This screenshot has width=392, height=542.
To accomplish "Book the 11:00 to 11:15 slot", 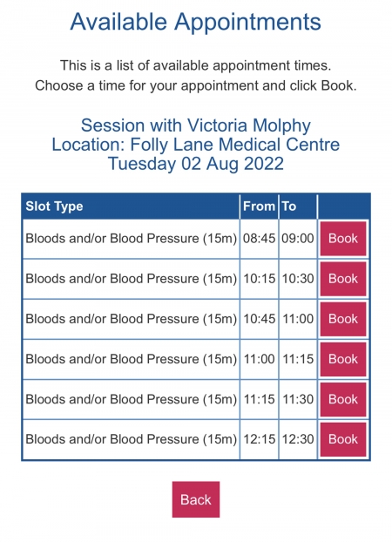I will (343, 359).
